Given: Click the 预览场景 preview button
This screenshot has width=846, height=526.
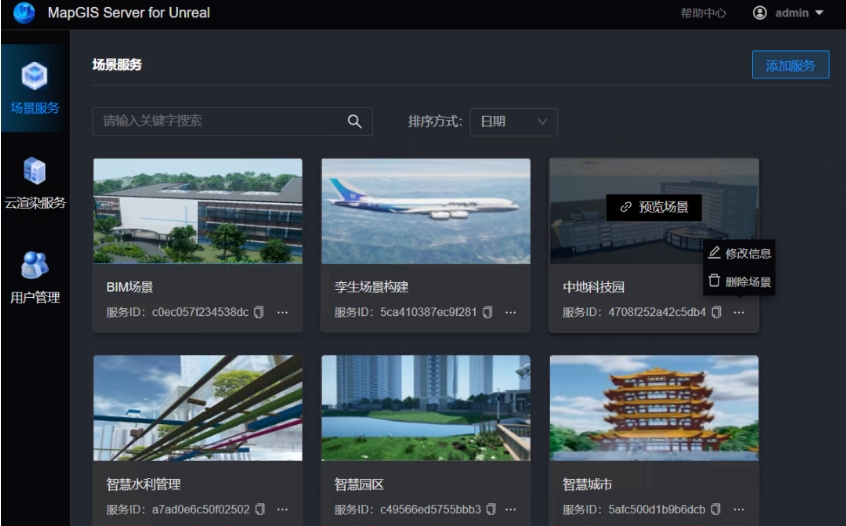Looking at the screenshot, I should click(654, 207).
